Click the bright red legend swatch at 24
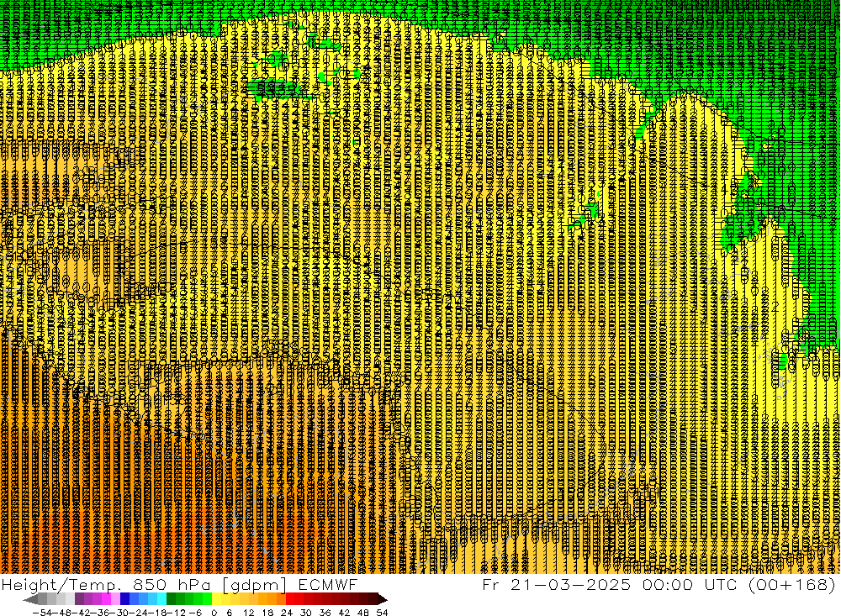The image size is (841, 616). [290, 599]
